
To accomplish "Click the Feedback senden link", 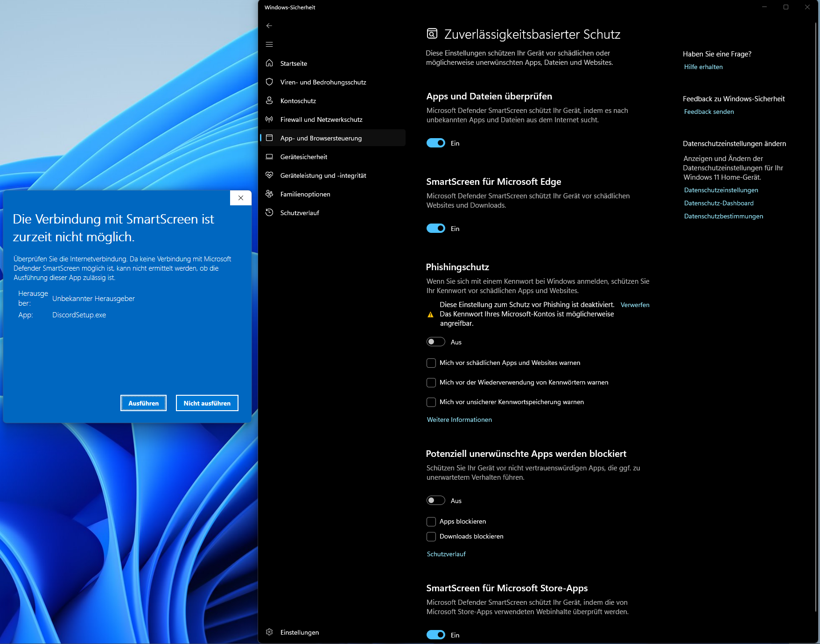I will coord(709,112).
